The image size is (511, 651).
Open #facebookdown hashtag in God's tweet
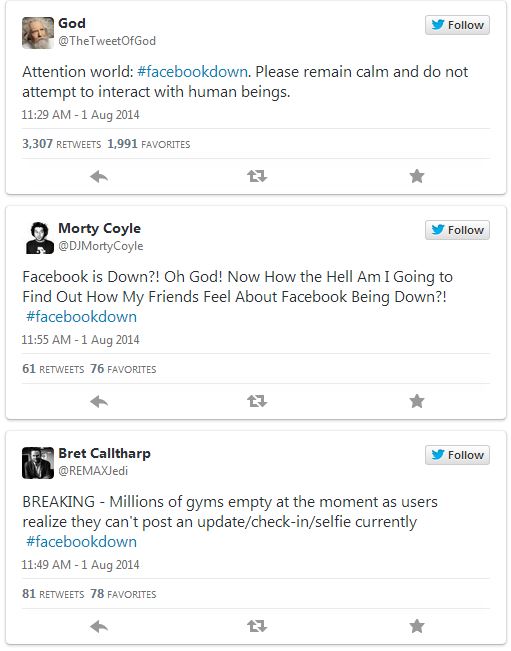tap(193, 72)
